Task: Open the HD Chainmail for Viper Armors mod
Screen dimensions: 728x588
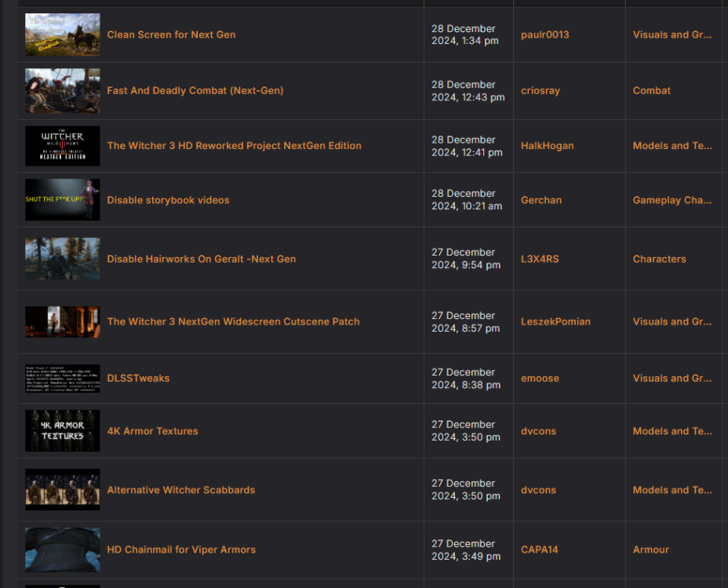Action: (181, 550)
